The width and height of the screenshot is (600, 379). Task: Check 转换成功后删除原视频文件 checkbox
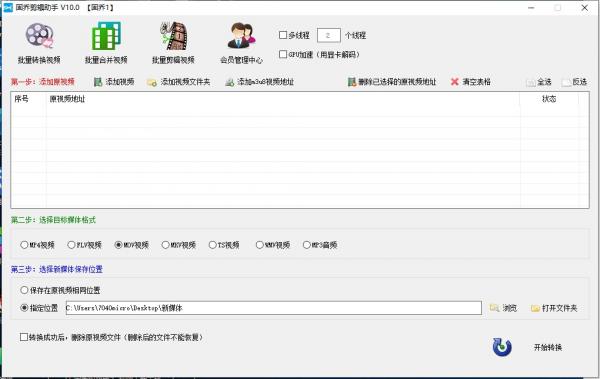tap(24, 337)
